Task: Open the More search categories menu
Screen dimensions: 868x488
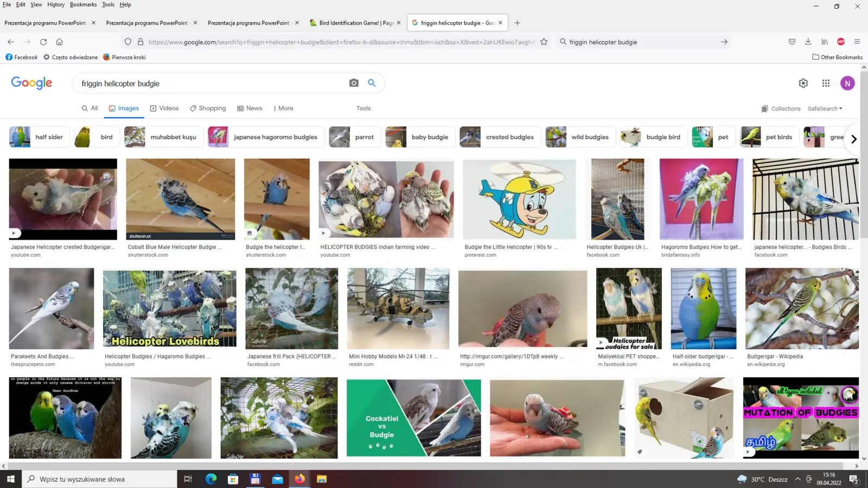Action: coord(283,108)
